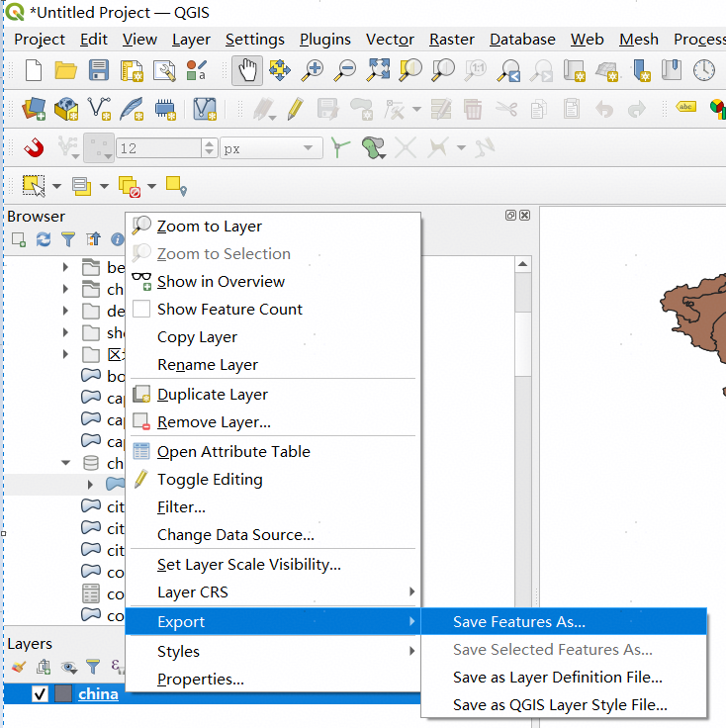The width and height of the screenshot is (726, 728).
Task: Click the Zoom In magnifier tool
Action: pos(313,70)
